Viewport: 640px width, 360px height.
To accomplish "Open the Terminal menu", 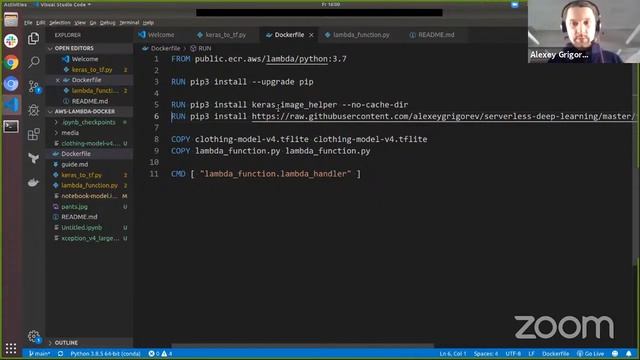I will click(x=129, y=23).
